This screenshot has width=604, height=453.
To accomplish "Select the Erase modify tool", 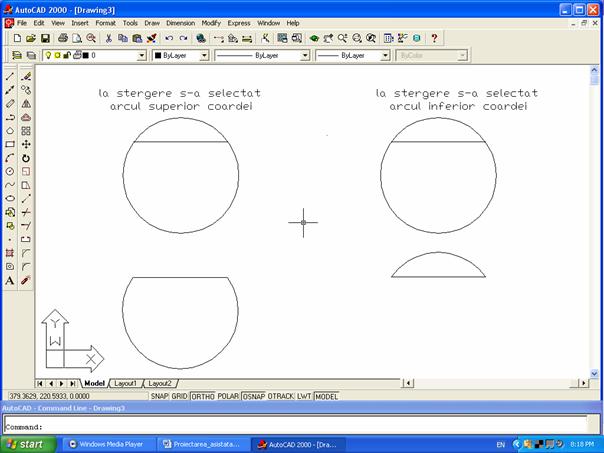I will click(26, 76).
